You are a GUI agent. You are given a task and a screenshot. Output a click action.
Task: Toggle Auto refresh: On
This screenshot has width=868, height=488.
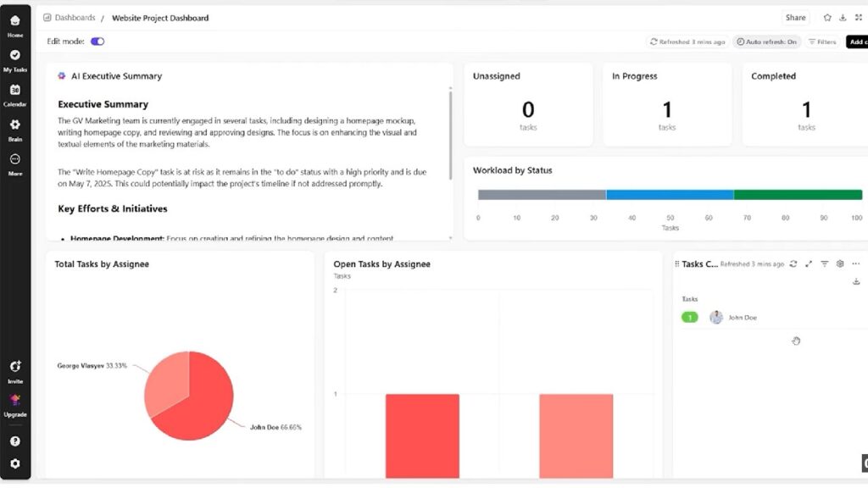(766, 42)
